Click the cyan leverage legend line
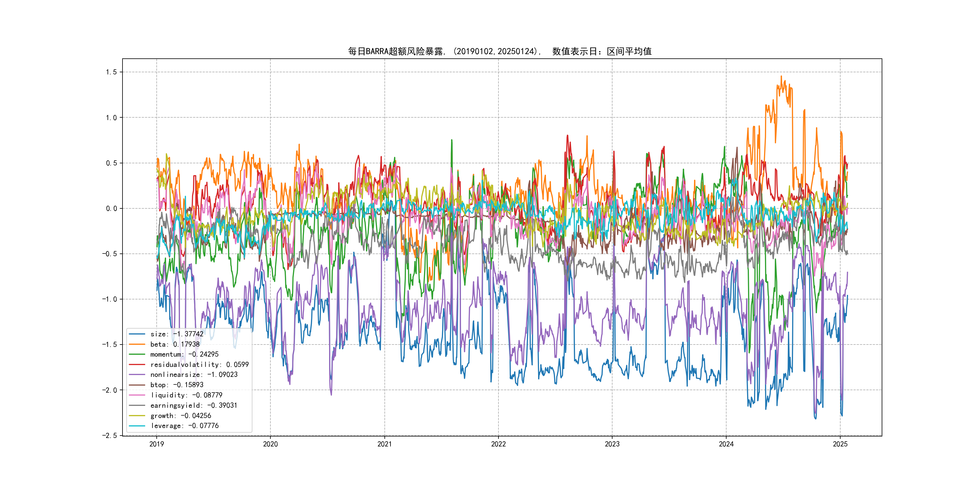Viewport: 980px width, 490px height. click(x=137, y=426)
